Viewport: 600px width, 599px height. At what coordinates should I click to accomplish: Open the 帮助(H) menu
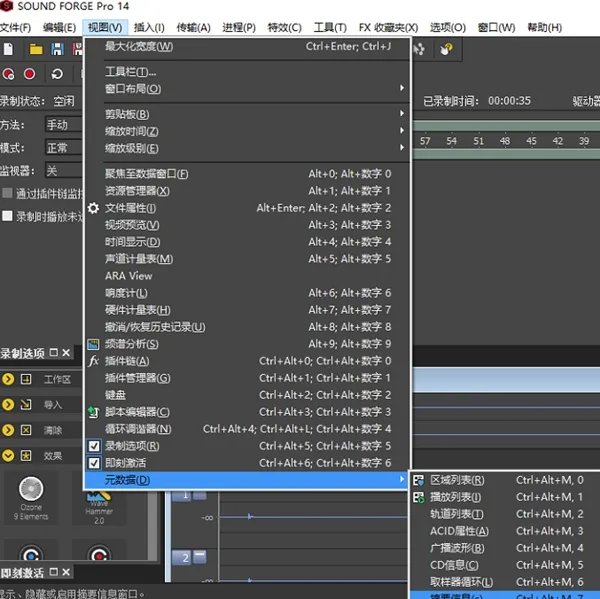[x=545, y=28]
